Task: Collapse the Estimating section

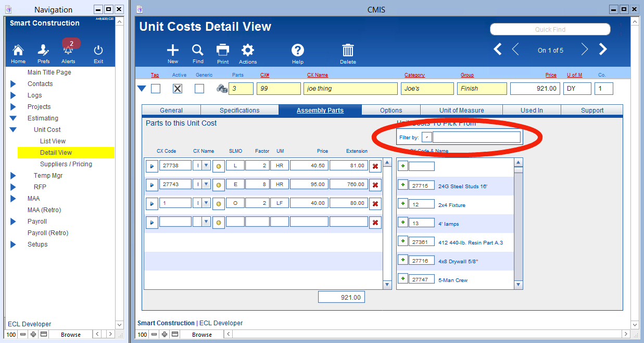Action: click(13, 118)
